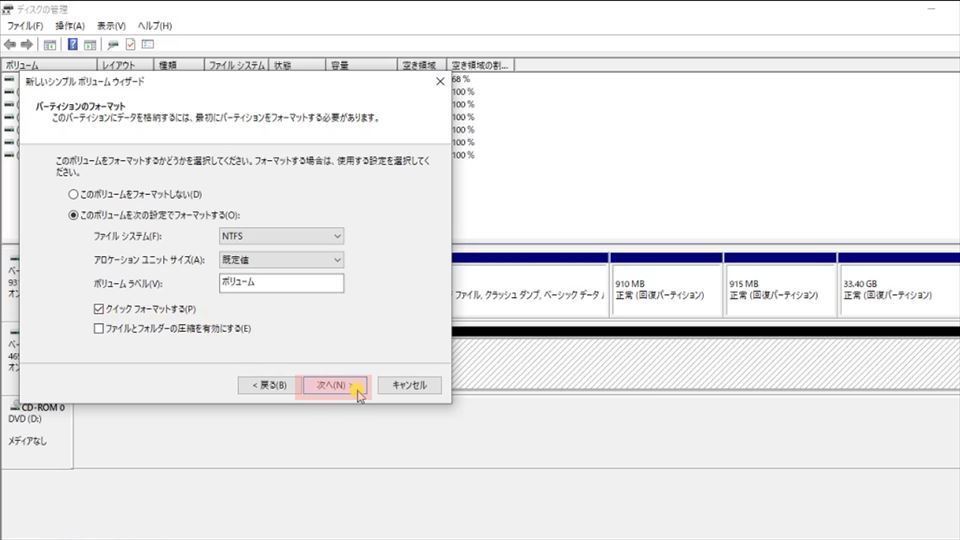Click the ボリューム ラベル text field
This screenshot has width=960, height=540.
click(x=282, y=283)
